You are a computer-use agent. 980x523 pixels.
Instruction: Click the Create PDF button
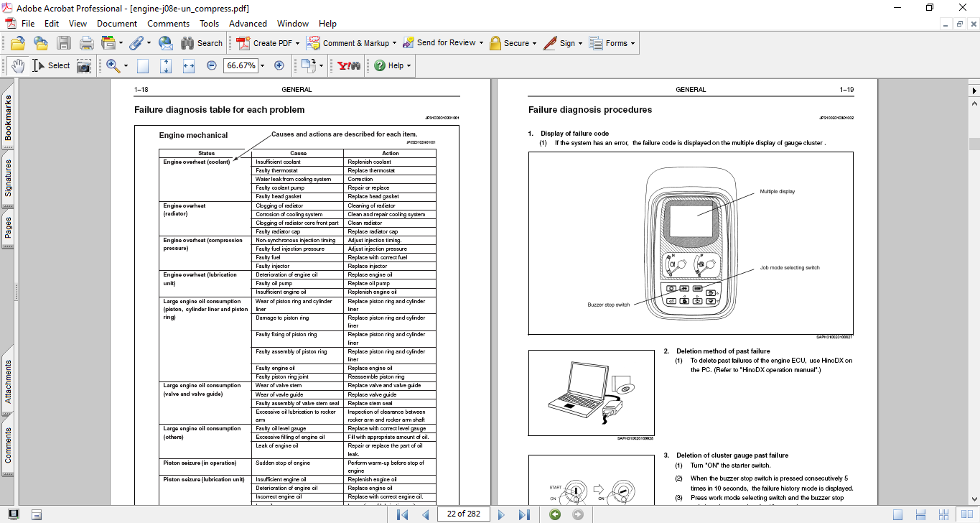click(264, 43)
